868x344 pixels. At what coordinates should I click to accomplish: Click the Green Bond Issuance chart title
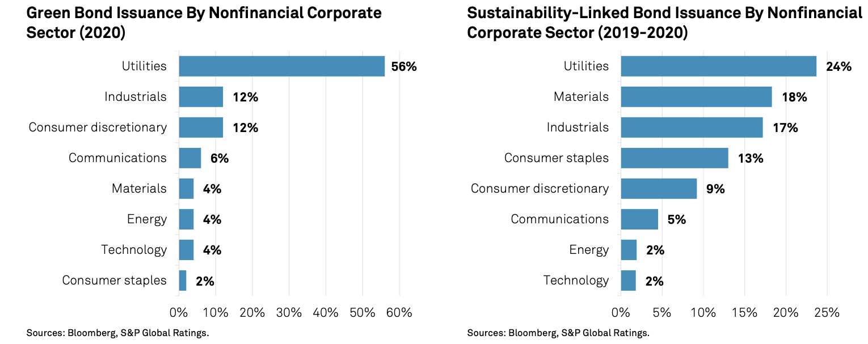(x=204, y=23)
